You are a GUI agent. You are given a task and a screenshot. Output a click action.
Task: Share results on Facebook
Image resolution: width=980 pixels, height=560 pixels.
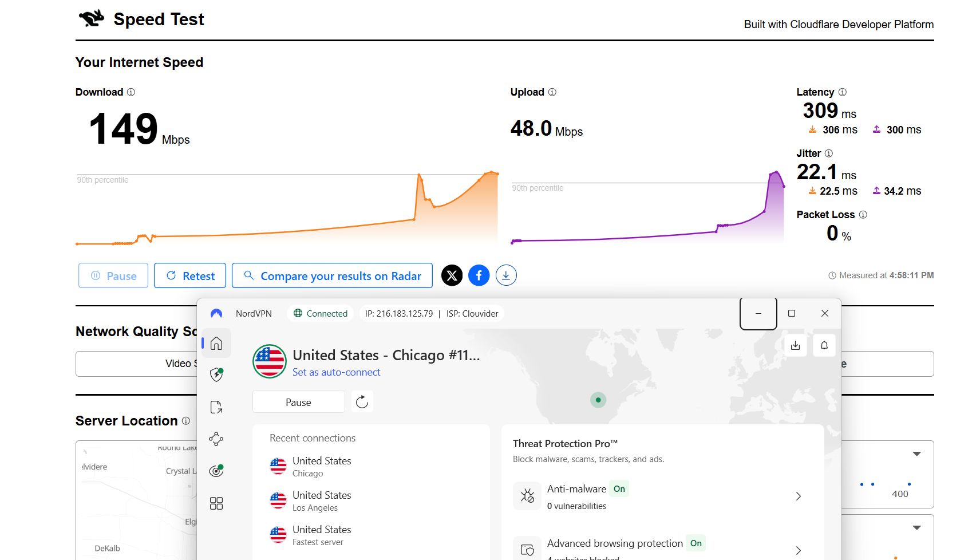coord(479,275)
